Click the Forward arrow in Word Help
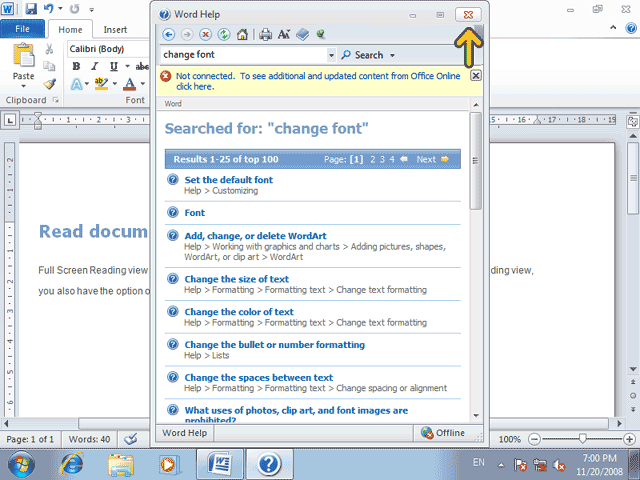640x480 pixels. (x=187, y=35)
